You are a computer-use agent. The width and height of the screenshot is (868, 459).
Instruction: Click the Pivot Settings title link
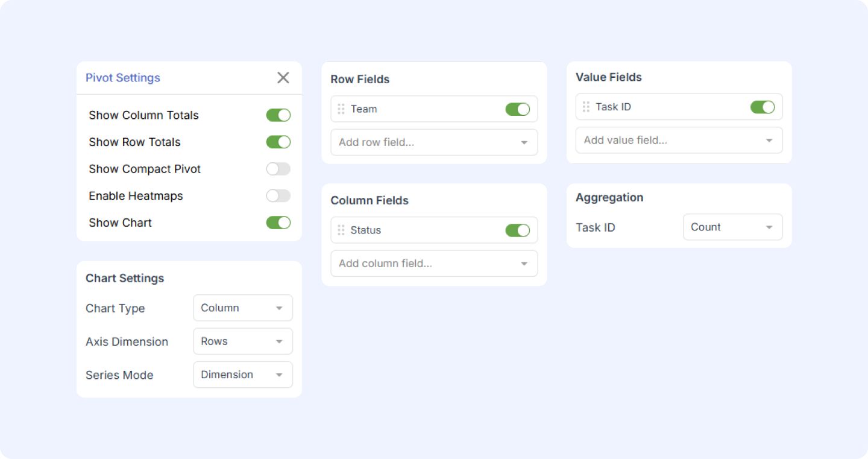(122, 77)
